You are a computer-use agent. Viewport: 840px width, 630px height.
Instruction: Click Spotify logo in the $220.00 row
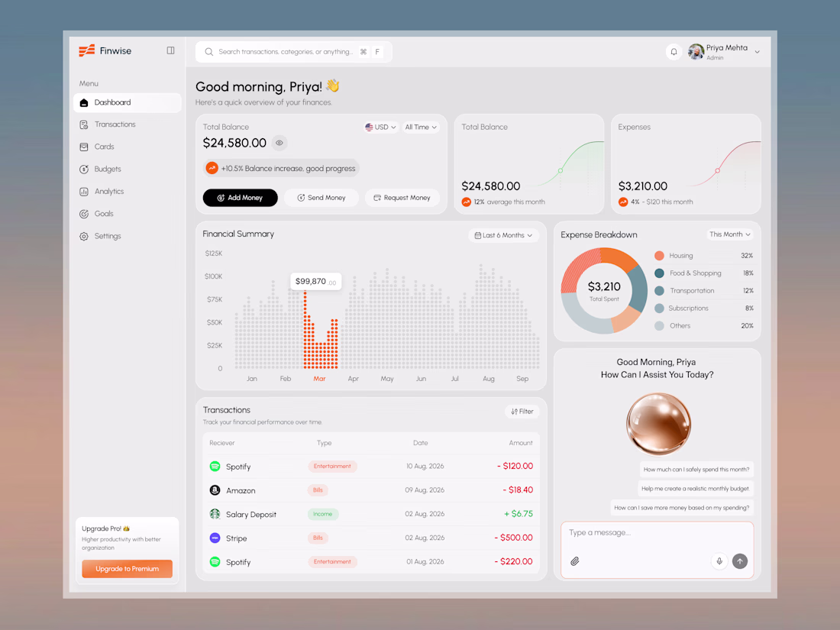click(x=215, y=562)
